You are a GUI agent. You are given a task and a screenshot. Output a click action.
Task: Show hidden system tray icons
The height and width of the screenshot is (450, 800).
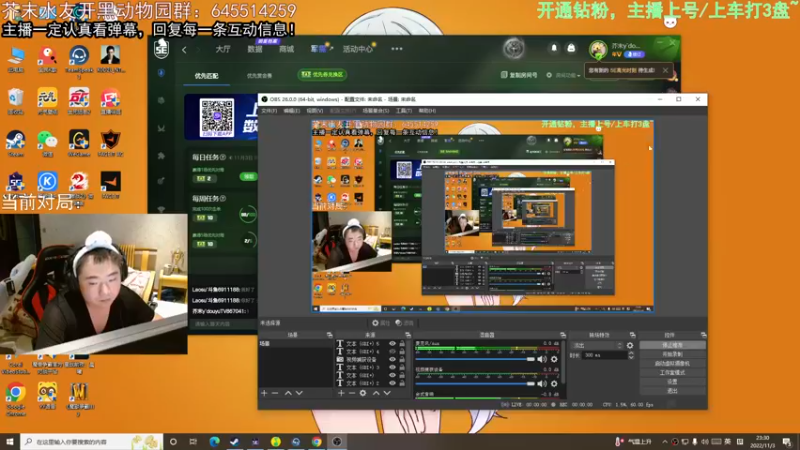point(664,442)
